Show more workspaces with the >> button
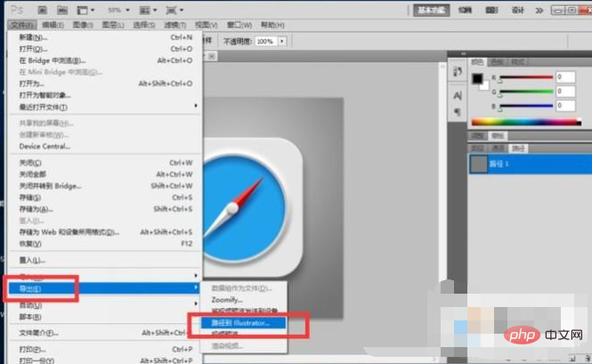The image size is (592, 364). pyautogui.click(x=539, y=11)
